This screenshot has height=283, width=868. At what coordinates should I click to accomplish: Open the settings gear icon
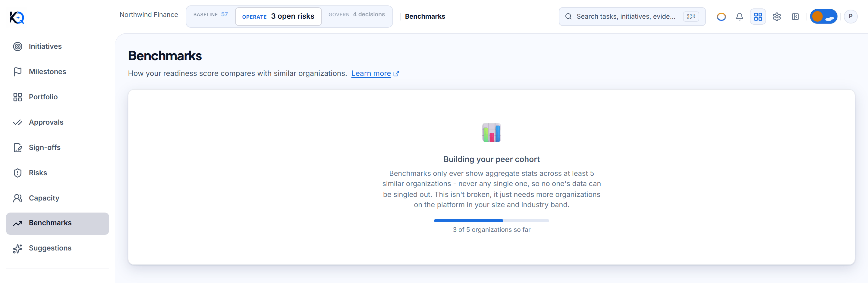[777, 17]
